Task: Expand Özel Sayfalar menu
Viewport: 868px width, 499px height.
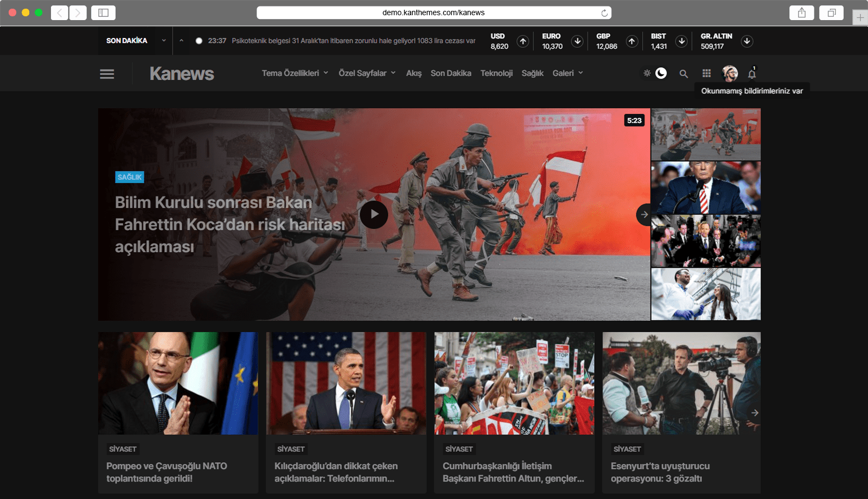Action: [x=367, y=73]
